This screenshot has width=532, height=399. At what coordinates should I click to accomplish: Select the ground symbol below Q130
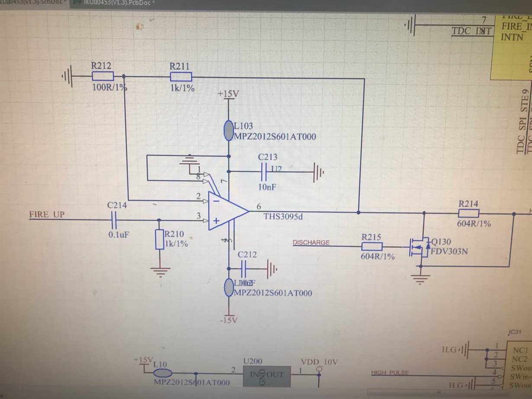(x=420, y=280)
